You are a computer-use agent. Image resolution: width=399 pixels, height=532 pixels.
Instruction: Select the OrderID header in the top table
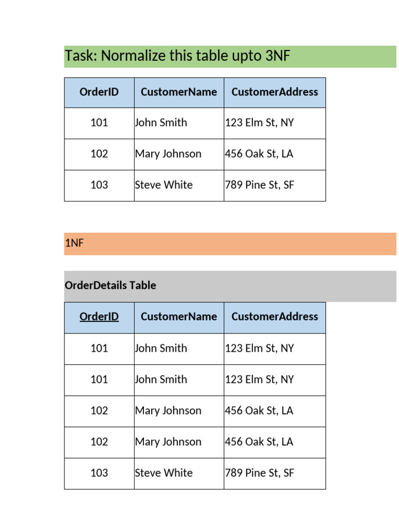99,92
